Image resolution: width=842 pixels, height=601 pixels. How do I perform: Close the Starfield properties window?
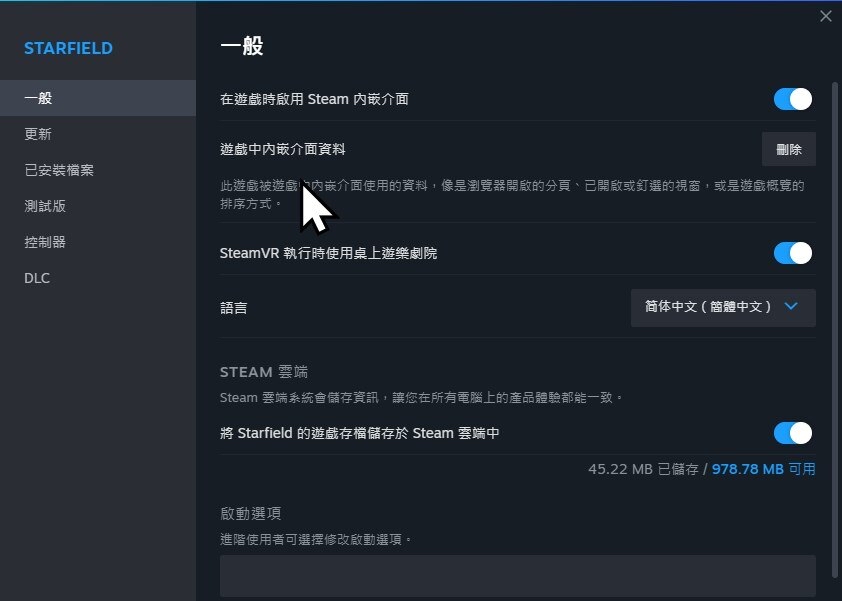click(x=825, y=16)
